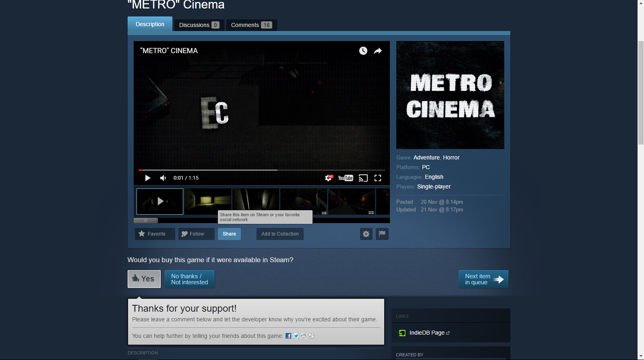This screenshot has width=644, height=360.
Task: Vote Yes with thumbs up
Action: pos(144,279)
